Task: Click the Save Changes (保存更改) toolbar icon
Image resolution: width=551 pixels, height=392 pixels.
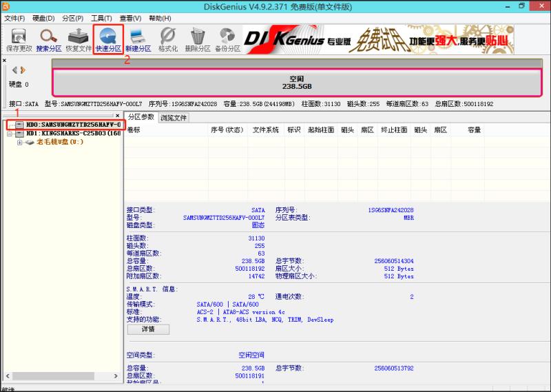Action: [19, 40]
